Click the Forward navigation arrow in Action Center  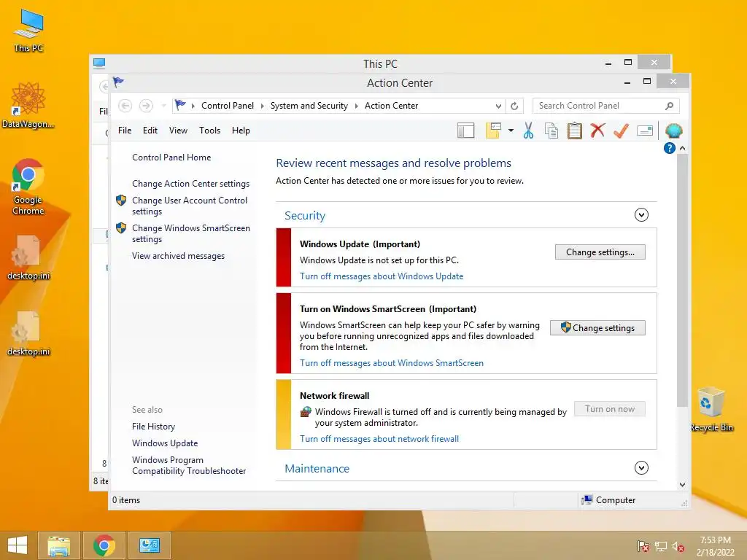pyautogui.click(x=146, y=106)
